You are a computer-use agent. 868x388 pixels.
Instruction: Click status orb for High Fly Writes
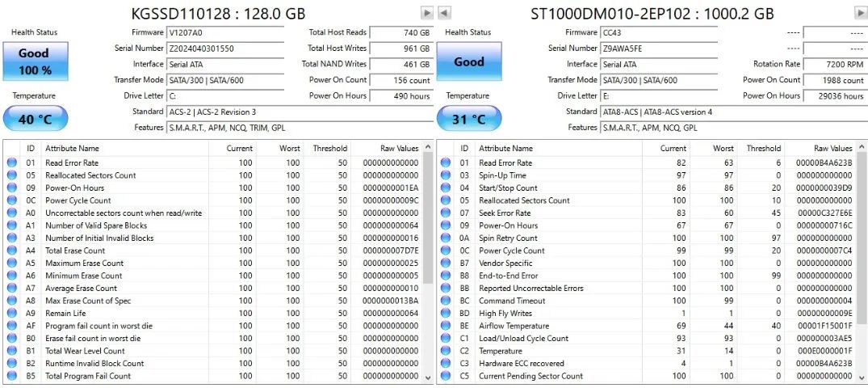click(x=446, y=313)
